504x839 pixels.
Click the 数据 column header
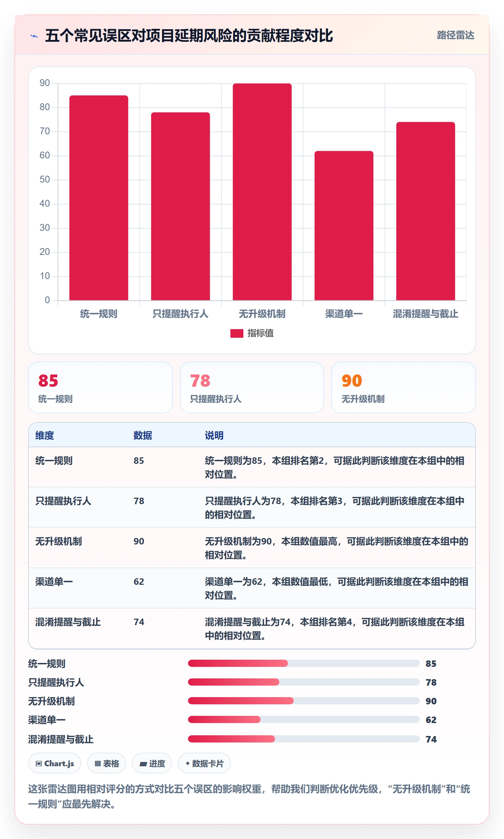(143, 435)
